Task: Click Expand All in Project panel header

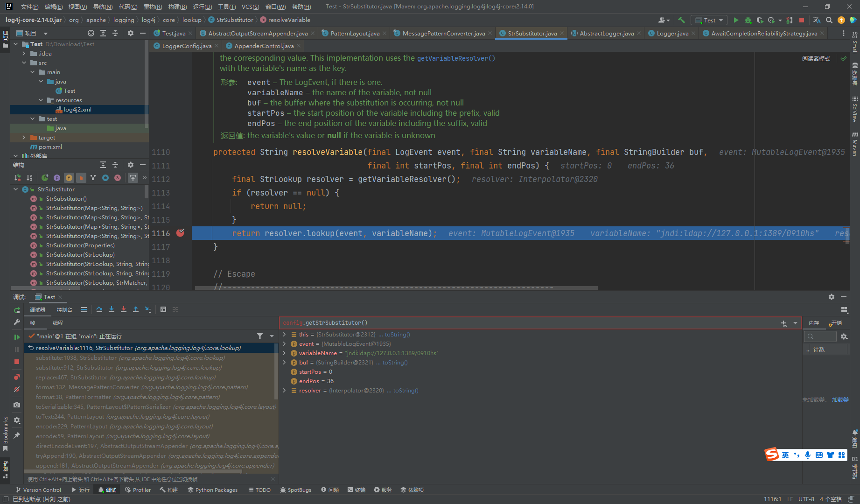Action: [103, 33]
